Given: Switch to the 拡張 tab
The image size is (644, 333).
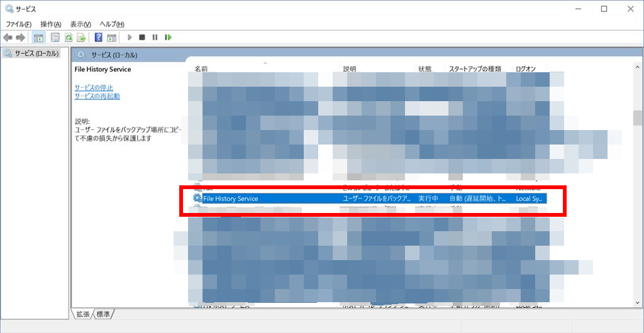Looking at the screenshot, I should click(x=83, y=314).
